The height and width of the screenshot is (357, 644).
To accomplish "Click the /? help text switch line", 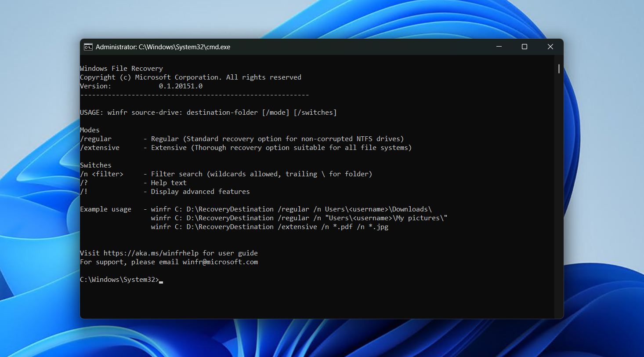I will tap(83, 182).
